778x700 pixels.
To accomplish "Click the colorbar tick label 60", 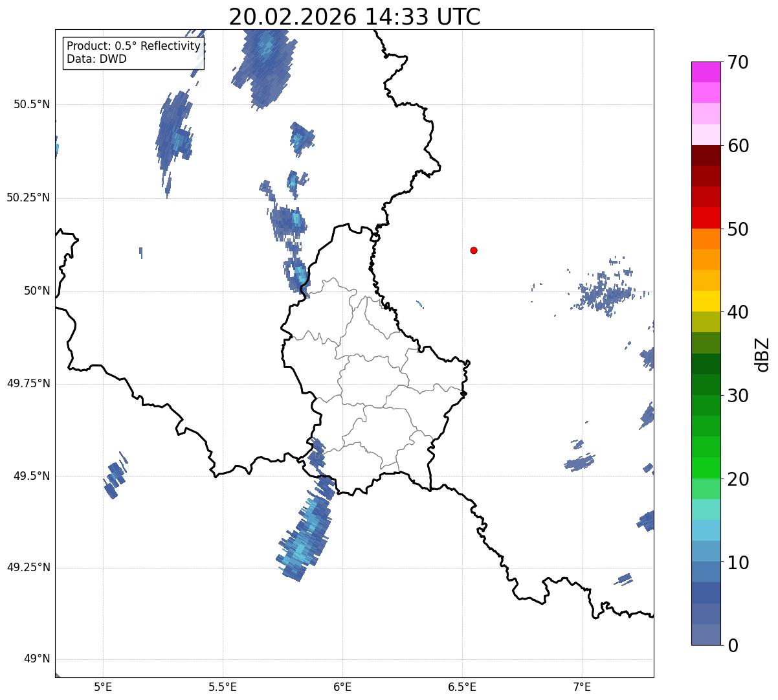I will pos(738,146).
